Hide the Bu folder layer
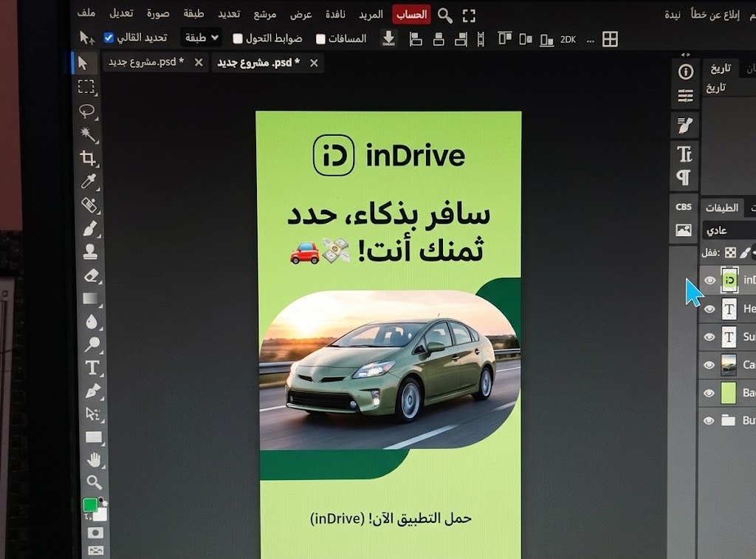Image resolution: width=756 pixels, height=559 pixels. point(708,421)
